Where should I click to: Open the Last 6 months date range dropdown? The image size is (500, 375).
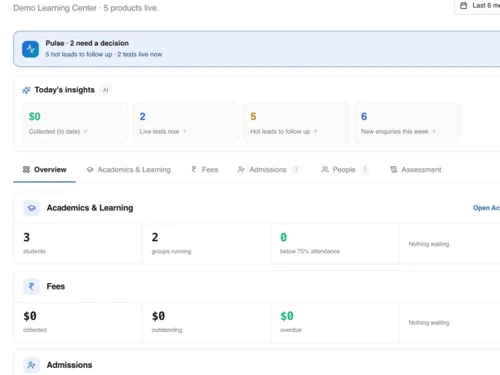click(x=477, y=6)
